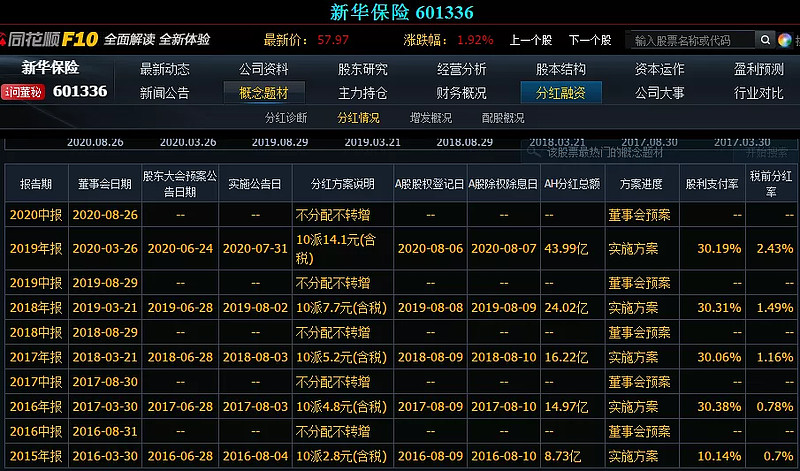Click the 30.38% payout ratio

tap(719, 407)
